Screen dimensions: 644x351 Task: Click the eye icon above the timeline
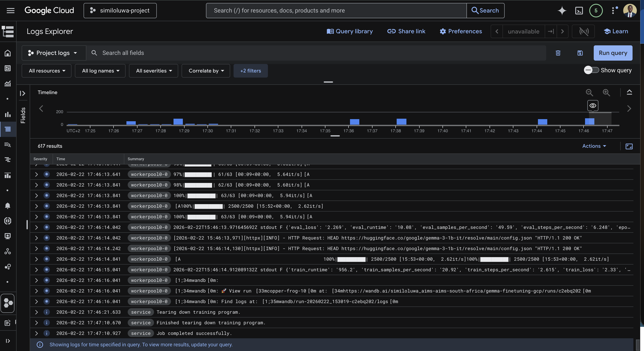click(592, 105)
